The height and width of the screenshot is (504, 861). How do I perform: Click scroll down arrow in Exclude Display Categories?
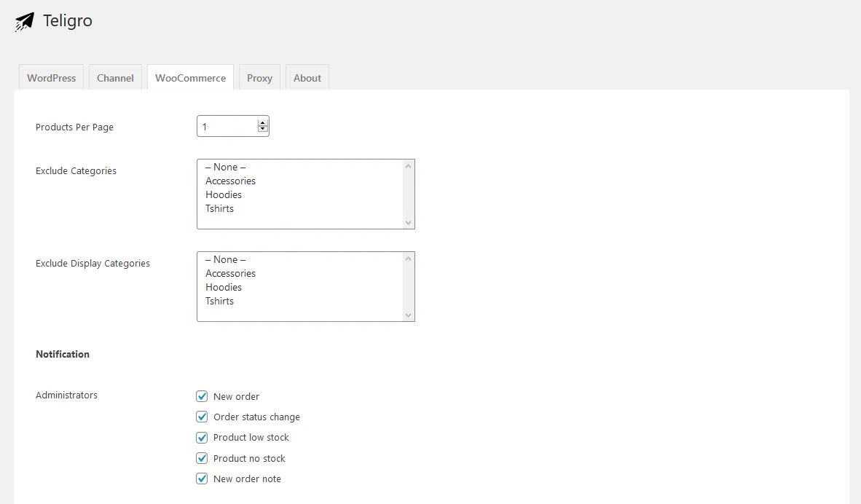408,315
